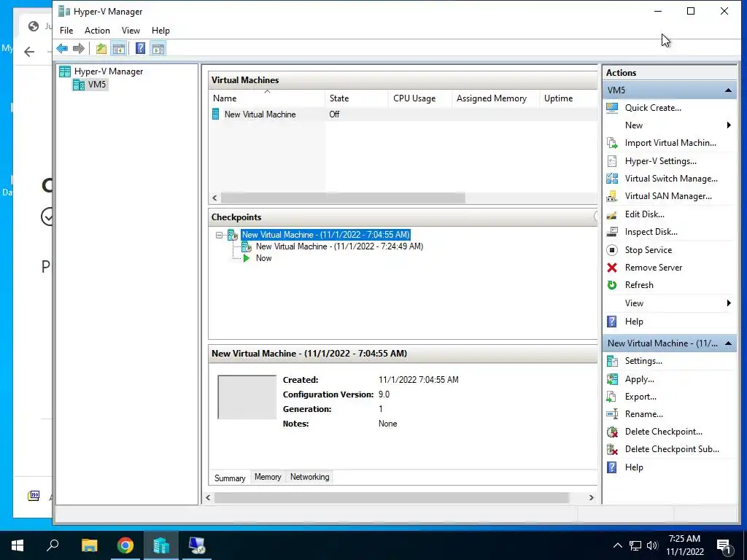The image size is (747, 560).
Task: Open Virtual SAN Manager icon
Action: click(612, 196)
